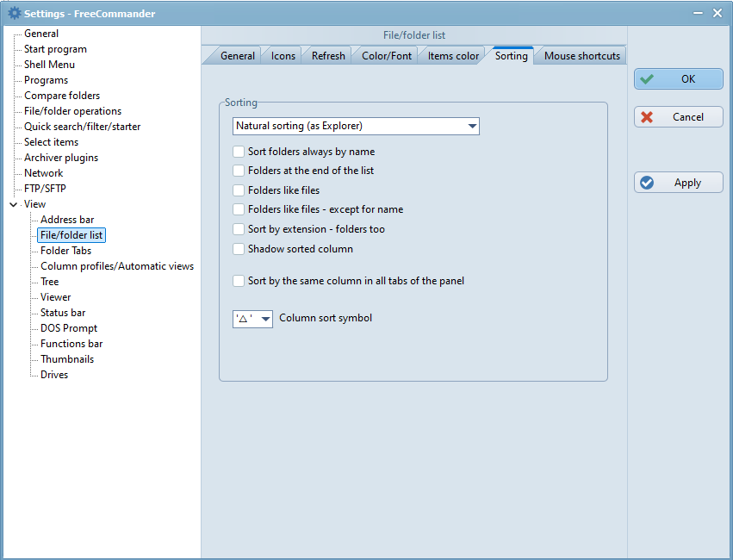Click the blue check icon on Apply
The width and height of the screenshot is (733, 560).
(x=647, y=183)
